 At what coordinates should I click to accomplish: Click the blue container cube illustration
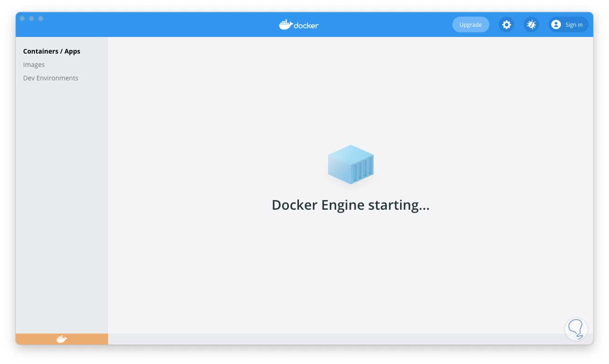click(351, 164)
